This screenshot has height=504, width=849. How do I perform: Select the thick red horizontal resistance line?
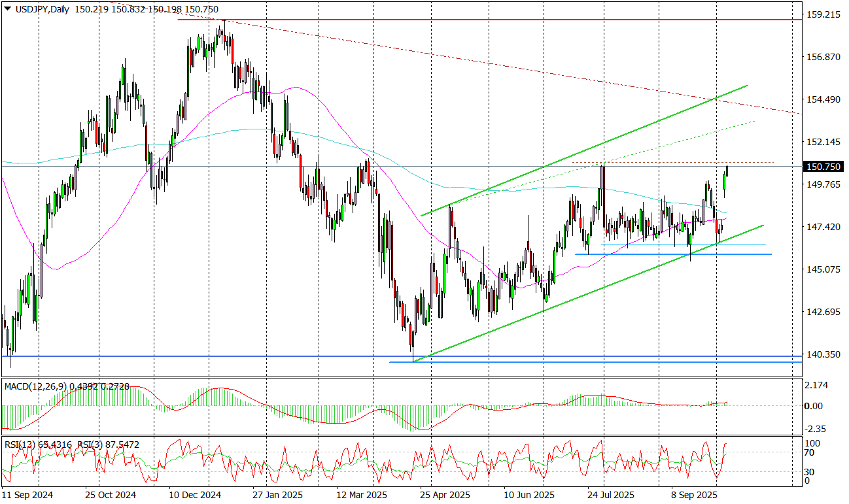click(523, 20)
